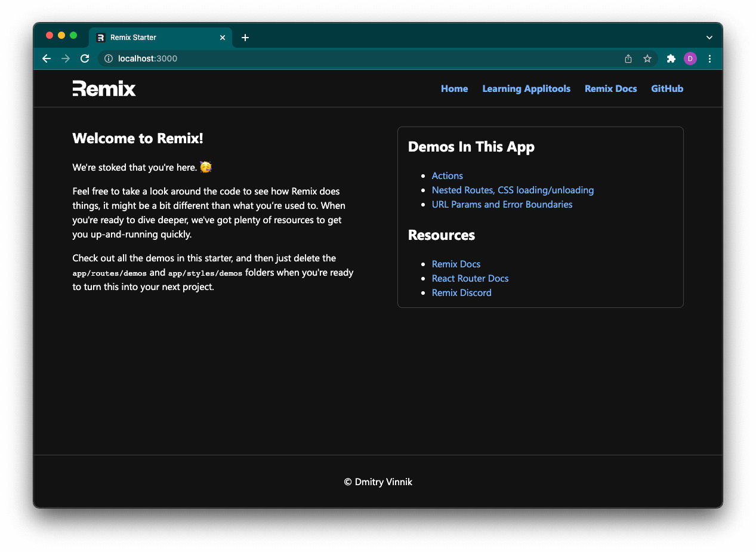The width and height of the screenshot is (756, 552).
Task: Click the share icon in the toolbar
Action: [628, 58]
